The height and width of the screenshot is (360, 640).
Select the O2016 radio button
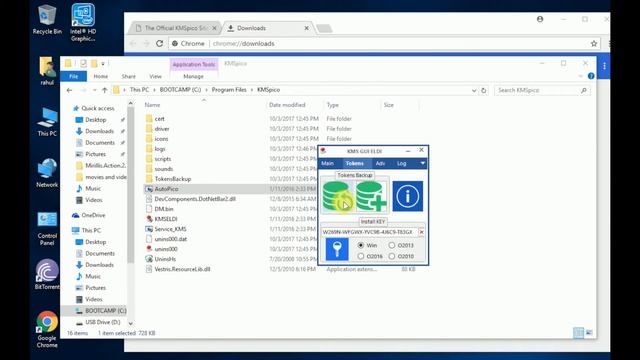pyautogui.click(x=361, y=256)
